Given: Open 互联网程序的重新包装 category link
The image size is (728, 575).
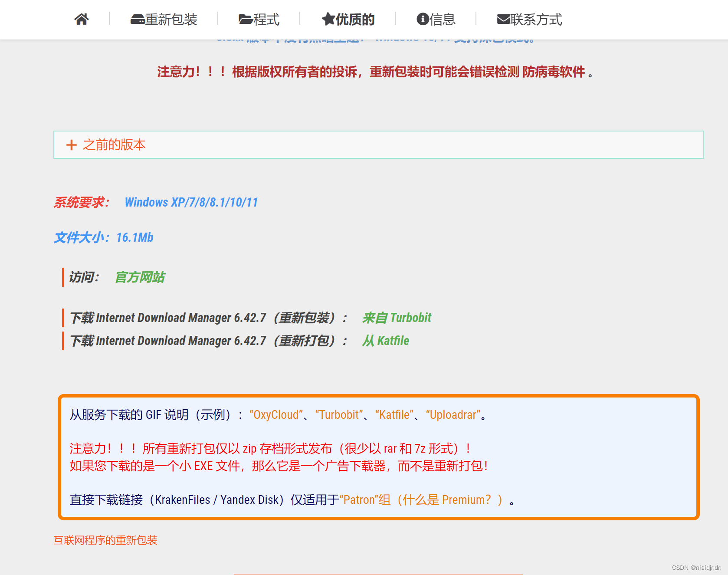Looking at the screenshot, I should click(105, 540).
